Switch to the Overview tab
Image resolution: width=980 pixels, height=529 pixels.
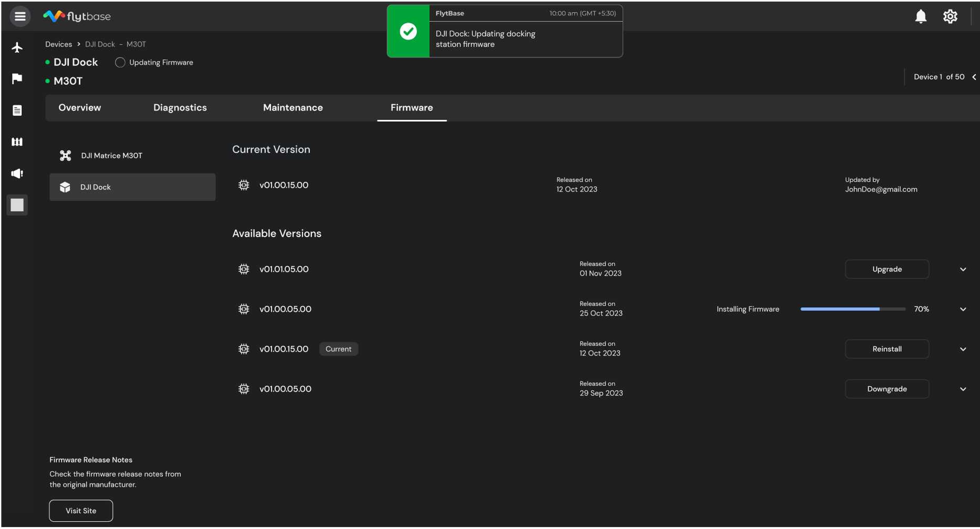click(x=80, y=108)
